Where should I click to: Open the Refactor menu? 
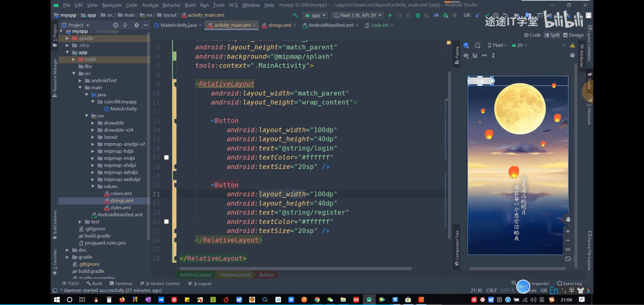point(171,5)
